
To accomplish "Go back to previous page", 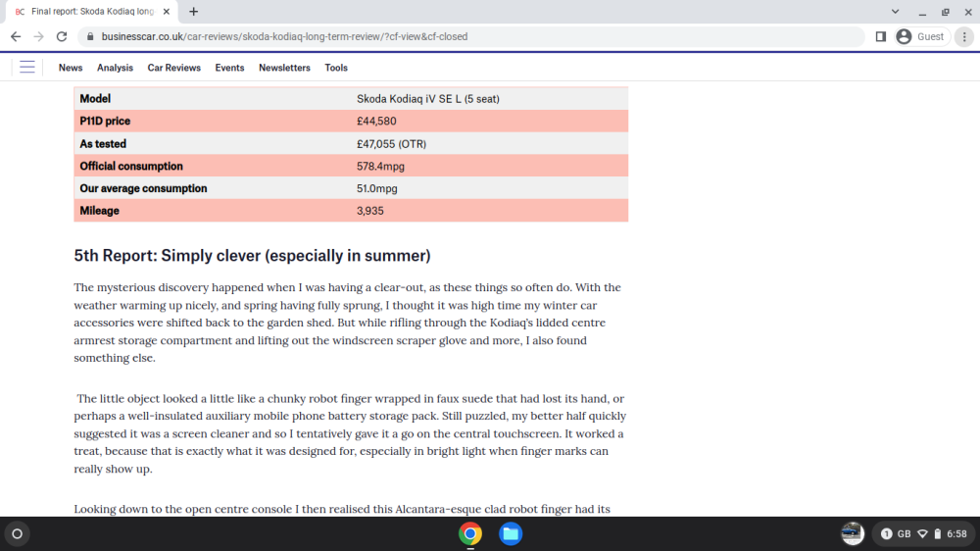I will (16, 37).
